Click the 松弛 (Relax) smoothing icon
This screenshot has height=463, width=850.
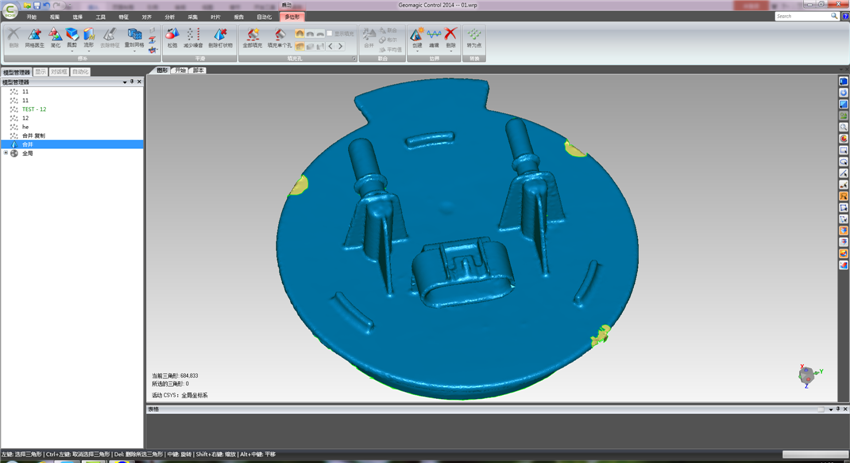(172, 37)
